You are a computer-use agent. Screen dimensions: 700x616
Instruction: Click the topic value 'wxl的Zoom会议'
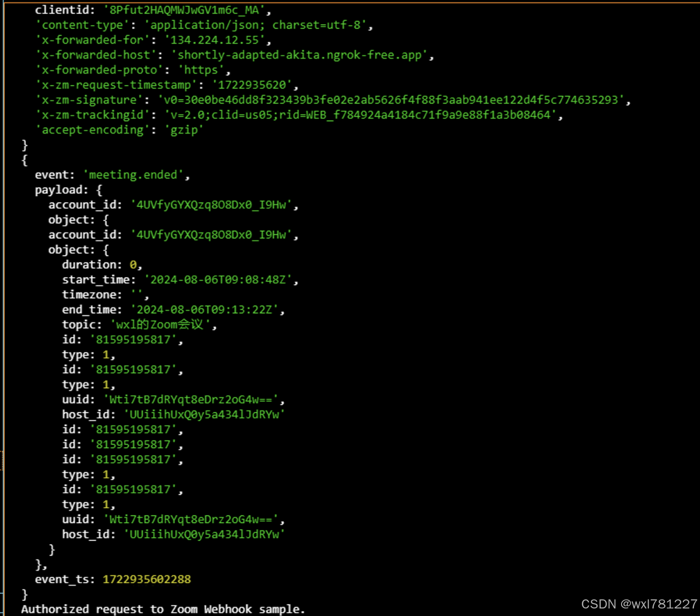click(160, 325)
